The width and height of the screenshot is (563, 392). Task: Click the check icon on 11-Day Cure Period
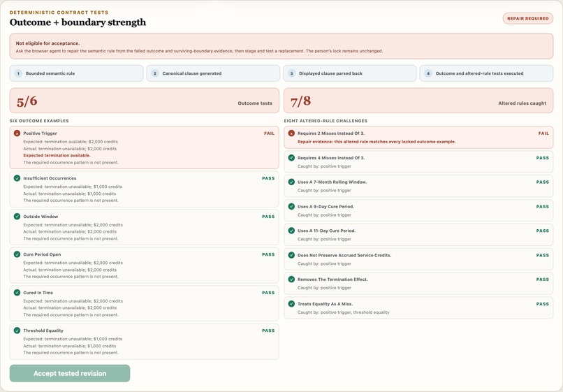click(291, 231)
